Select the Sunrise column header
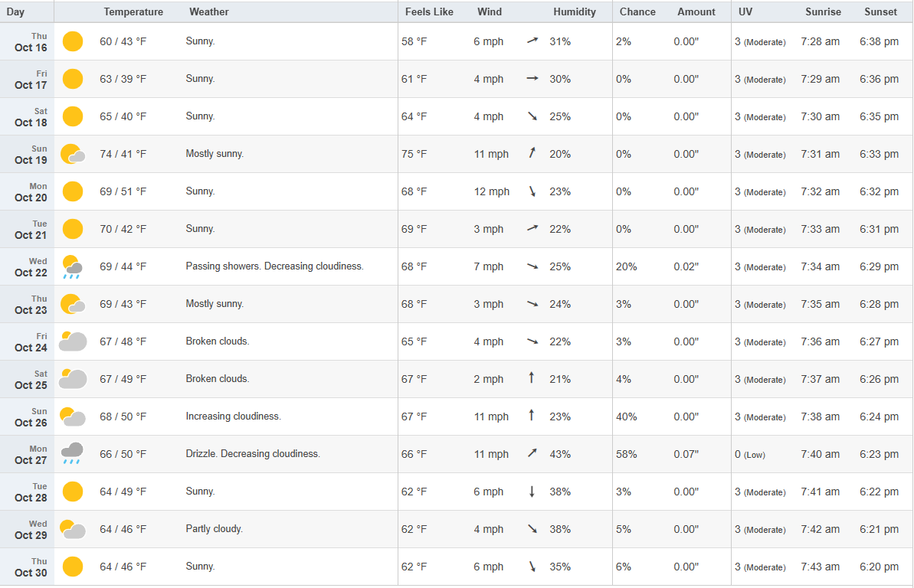The image size is (914, 588). coord(823,11)
